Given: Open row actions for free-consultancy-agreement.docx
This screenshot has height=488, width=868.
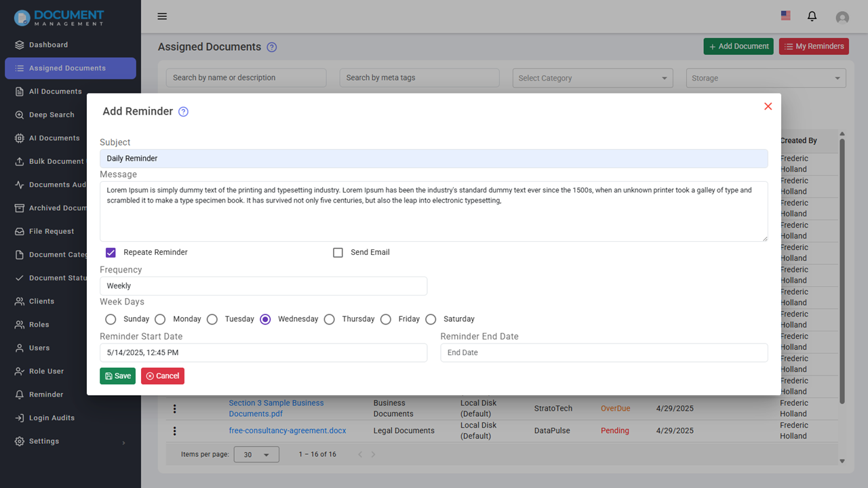Looking at the screenshot, I should (x=174, y=431).
